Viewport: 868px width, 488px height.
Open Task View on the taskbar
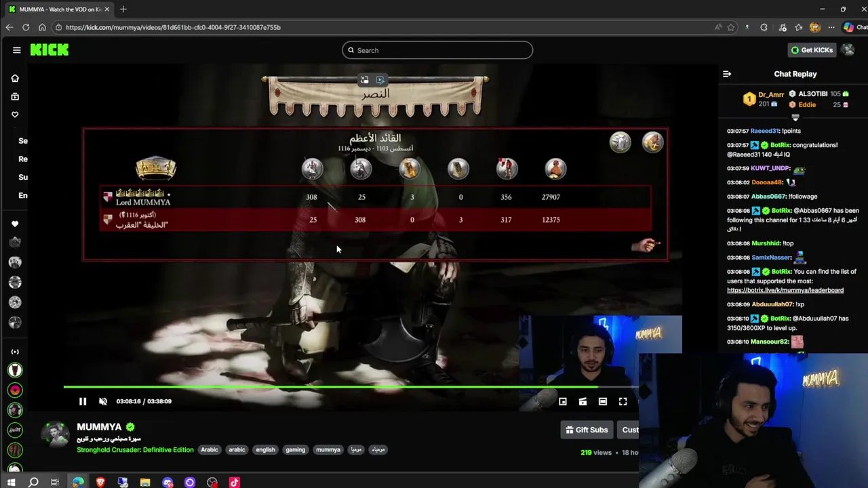[x=55, y=483]
